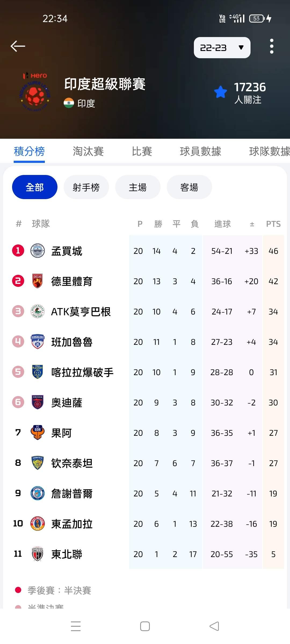Switch to the 淘汰賽 tab
This screenshot has height=644, width=290.
click(x=88, y=151)
